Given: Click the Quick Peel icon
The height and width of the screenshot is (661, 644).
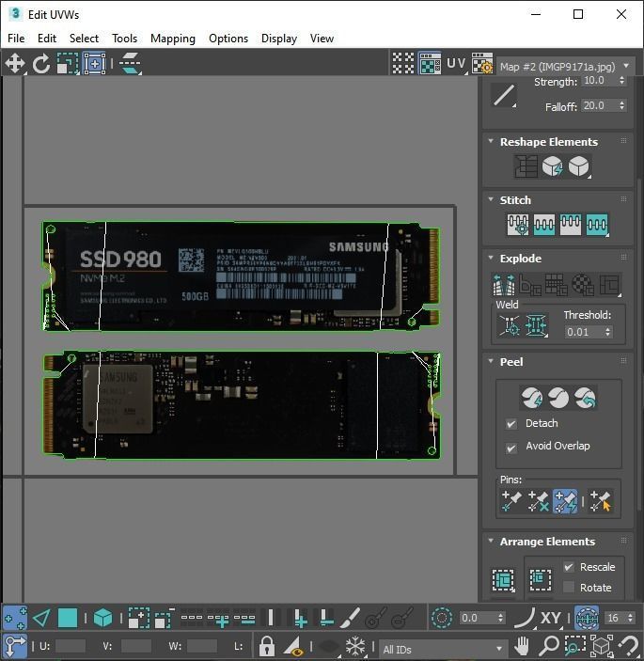Looking at the screenshot, I should click(532, 398).
